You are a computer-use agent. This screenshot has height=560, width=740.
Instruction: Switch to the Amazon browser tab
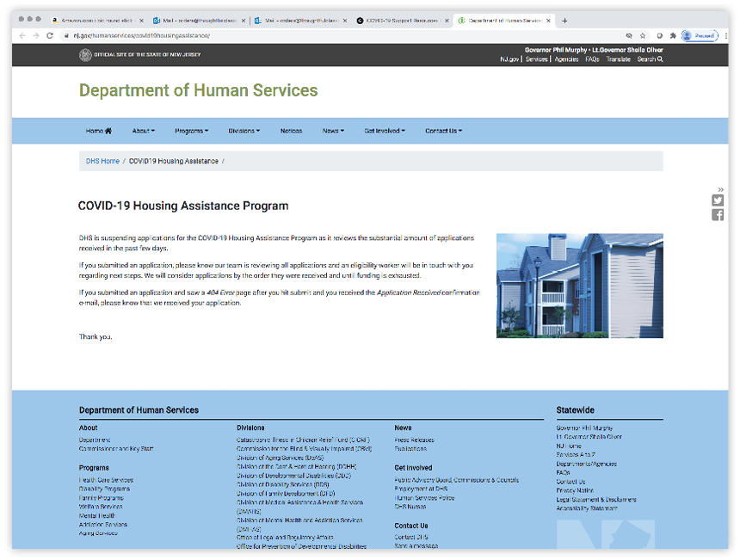[x=95, y=20]
